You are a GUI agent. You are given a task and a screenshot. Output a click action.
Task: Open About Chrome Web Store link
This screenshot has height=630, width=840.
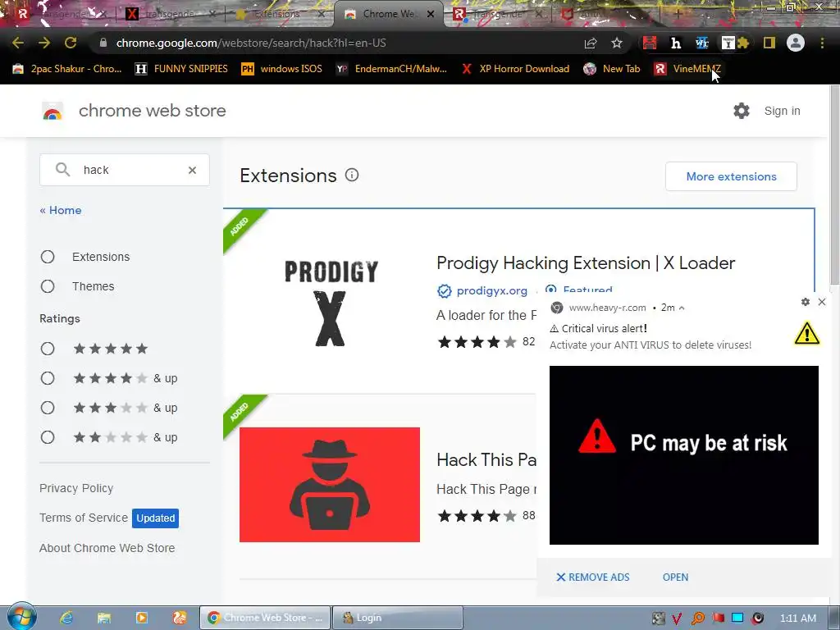[x=107, y=548]
